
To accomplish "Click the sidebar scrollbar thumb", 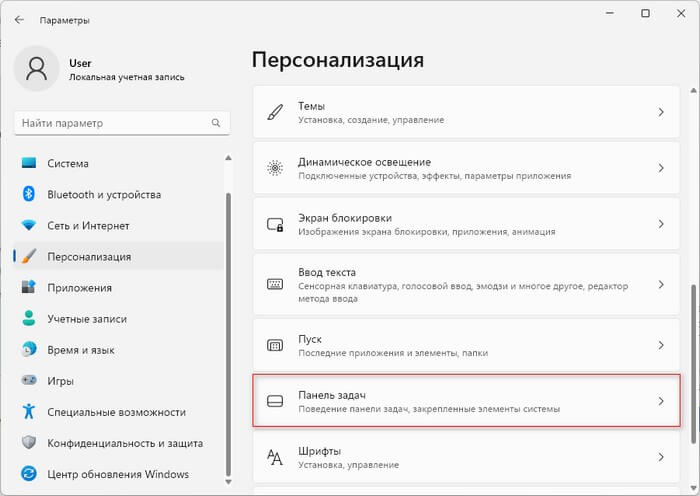I will click(228, 335).
